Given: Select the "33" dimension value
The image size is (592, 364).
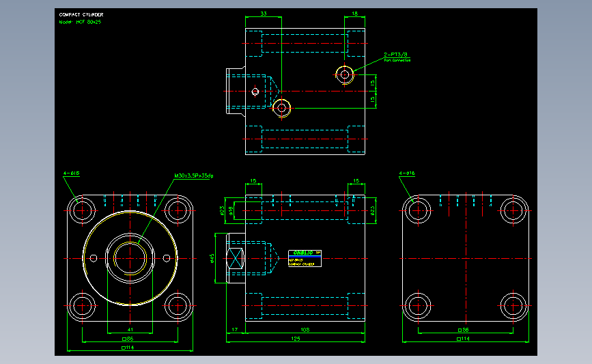Looking at the screenshot, I should coord(264,14).
